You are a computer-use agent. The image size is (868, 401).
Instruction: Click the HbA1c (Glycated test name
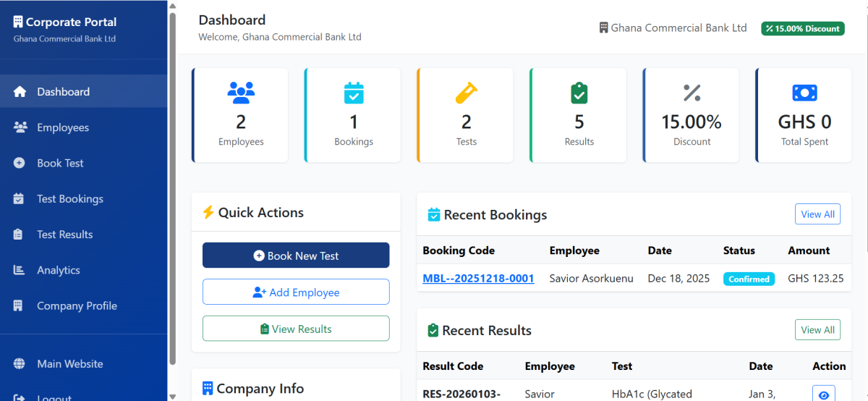[x=652, y=394]
